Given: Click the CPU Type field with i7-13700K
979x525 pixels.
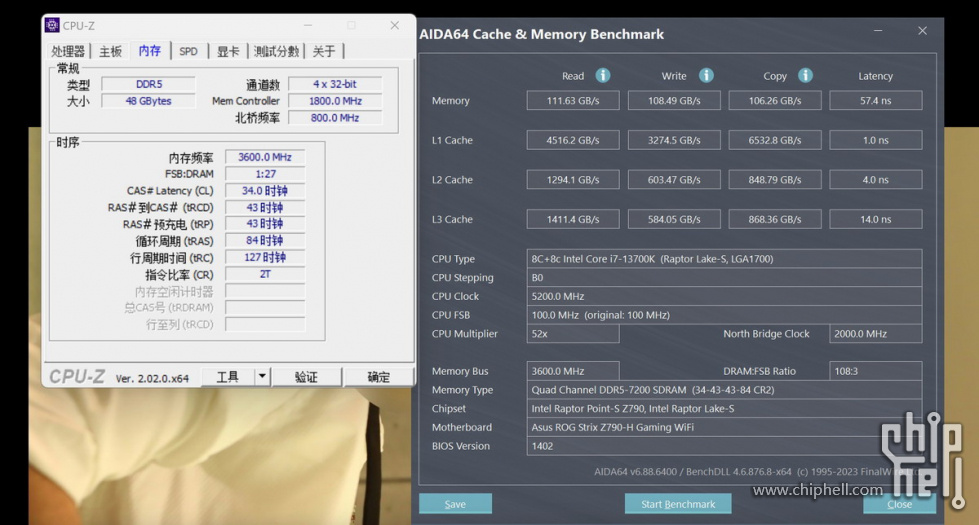Looking at the screenshot, I should [x=724, y=258].
